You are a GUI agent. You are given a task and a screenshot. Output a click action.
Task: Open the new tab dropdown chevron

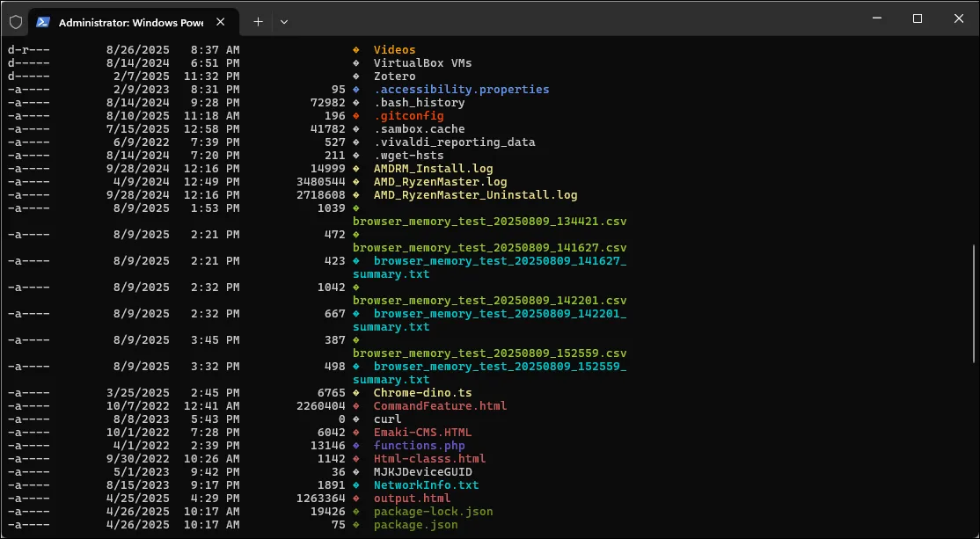[283, 21]
